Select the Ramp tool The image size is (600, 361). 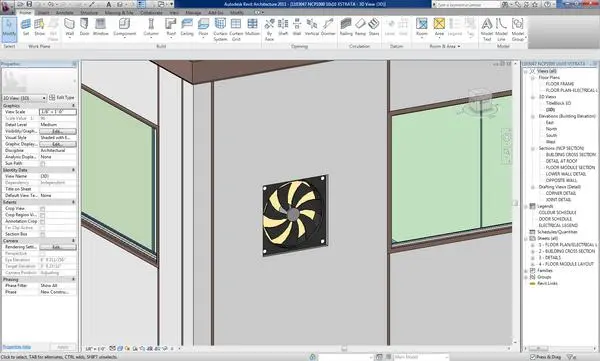pyautogui.click(x=360, y=28)
